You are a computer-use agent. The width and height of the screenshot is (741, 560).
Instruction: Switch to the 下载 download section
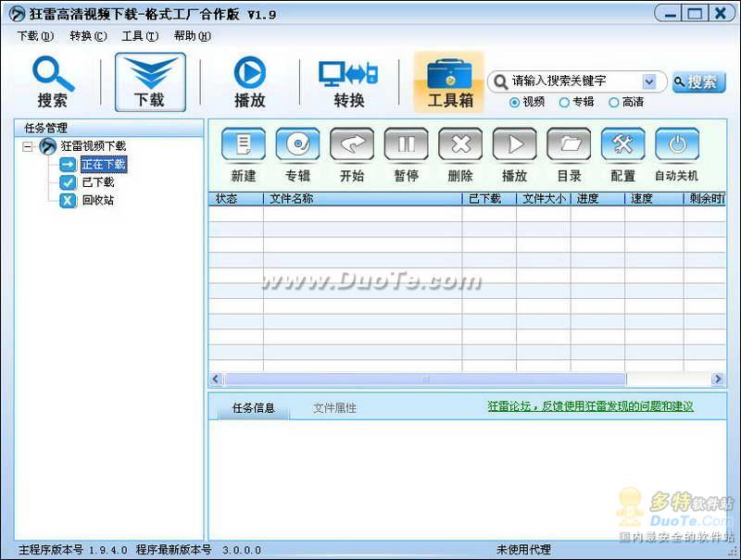pyautogui.click(x=150, y=82)
